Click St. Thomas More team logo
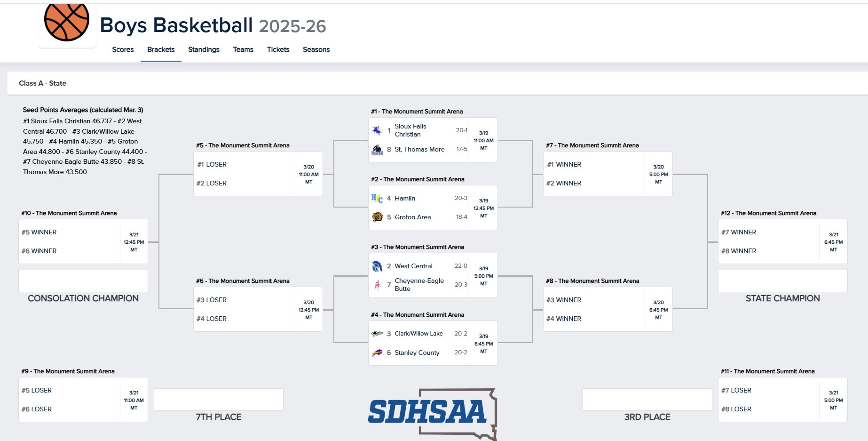 tap(377, 150)
